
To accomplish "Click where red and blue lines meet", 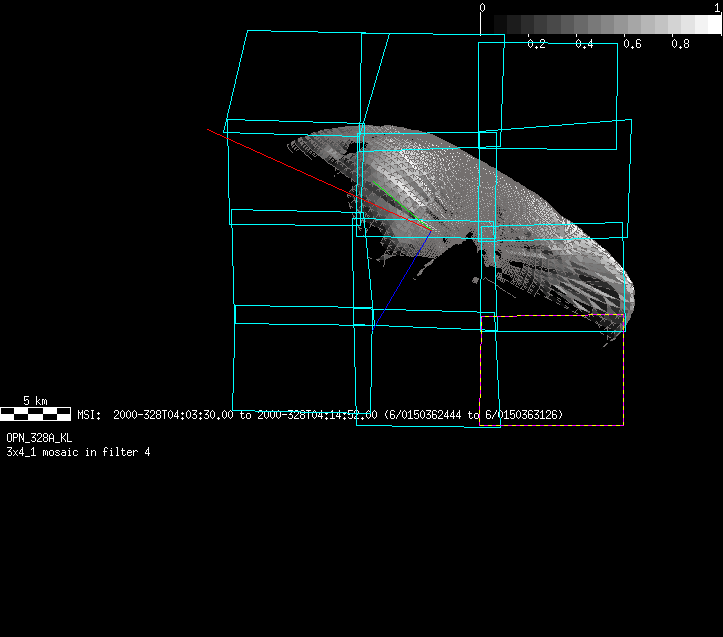I will coord(432,230).
